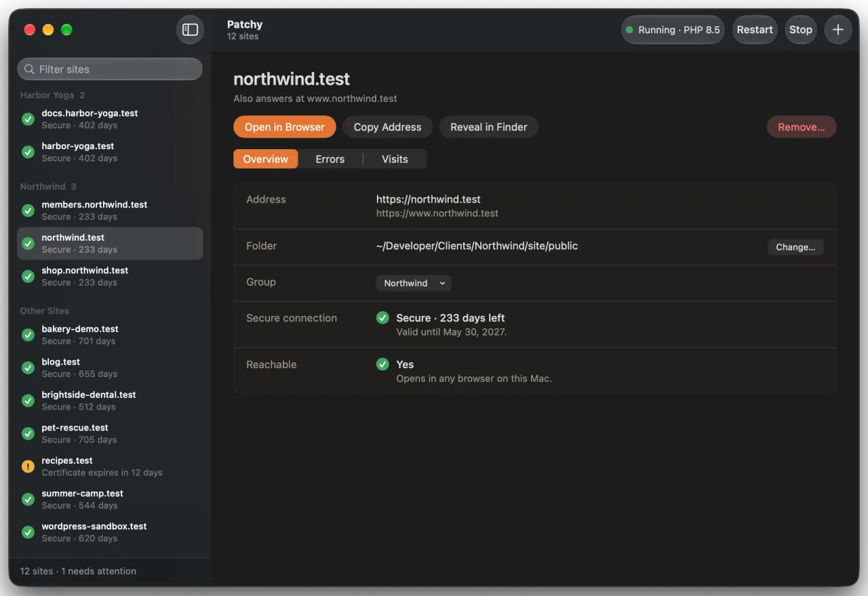Image resolution: width=868 pixels, height=596 pixels.
Task: Click the Open in Browser button
Action: click(285, 127)
